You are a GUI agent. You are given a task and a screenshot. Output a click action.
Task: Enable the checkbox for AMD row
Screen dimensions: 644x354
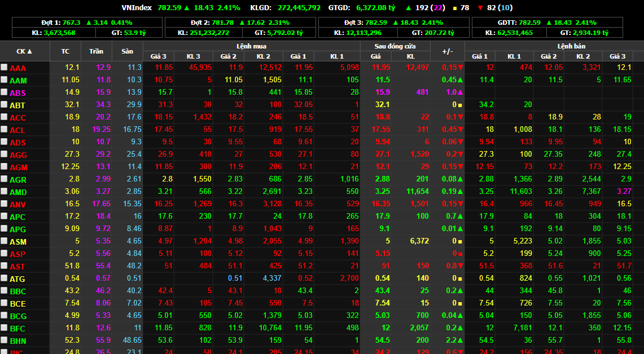point(5,191)
